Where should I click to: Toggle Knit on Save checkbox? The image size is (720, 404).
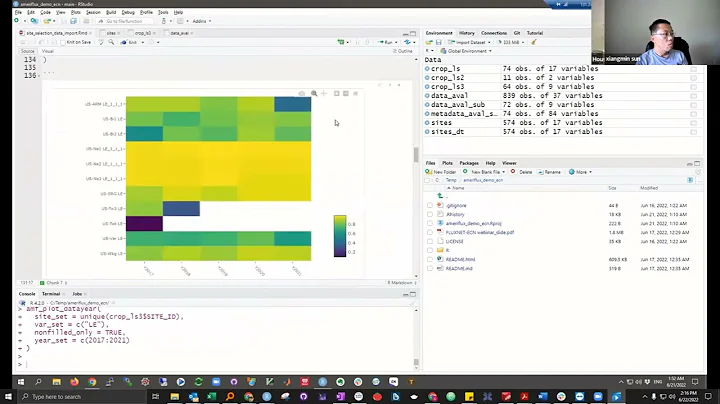[x=63, y=43]
